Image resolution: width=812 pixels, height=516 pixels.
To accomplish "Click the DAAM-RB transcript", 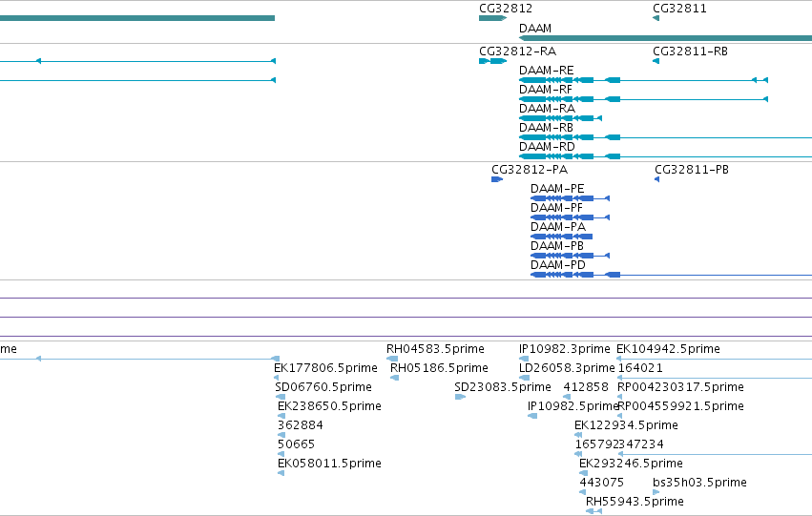I will pyautogui.click(x=665, y=137).
